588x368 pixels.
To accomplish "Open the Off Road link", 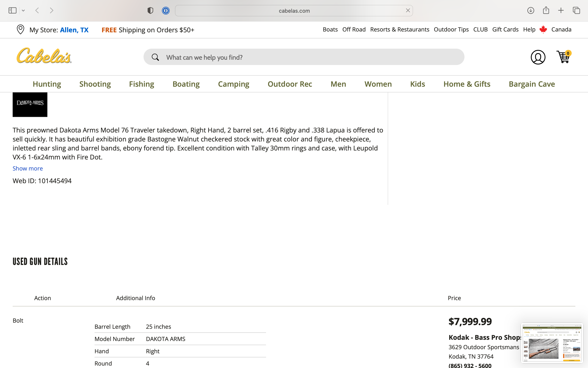I will point(354,29).
